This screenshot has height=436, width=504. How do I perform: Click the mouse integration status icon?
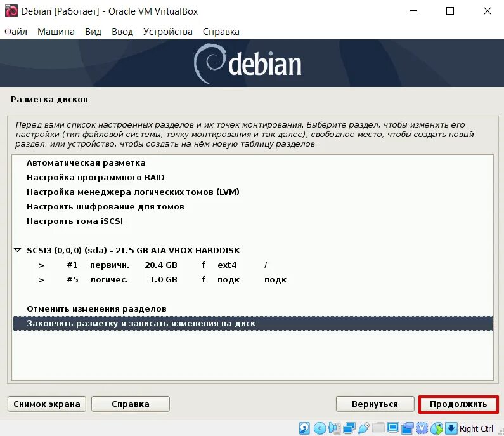pos(437,428)
